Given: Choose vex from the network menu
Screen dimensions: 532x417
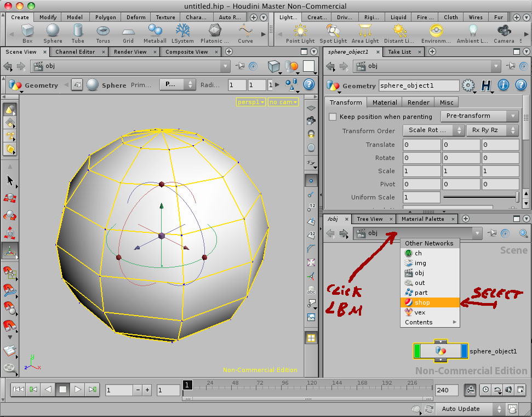Looking at the screenshot, I should 430,312.
